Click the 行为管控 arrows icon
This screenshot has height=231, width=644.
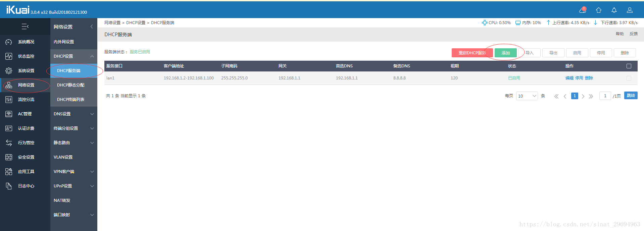pos(9,143)
